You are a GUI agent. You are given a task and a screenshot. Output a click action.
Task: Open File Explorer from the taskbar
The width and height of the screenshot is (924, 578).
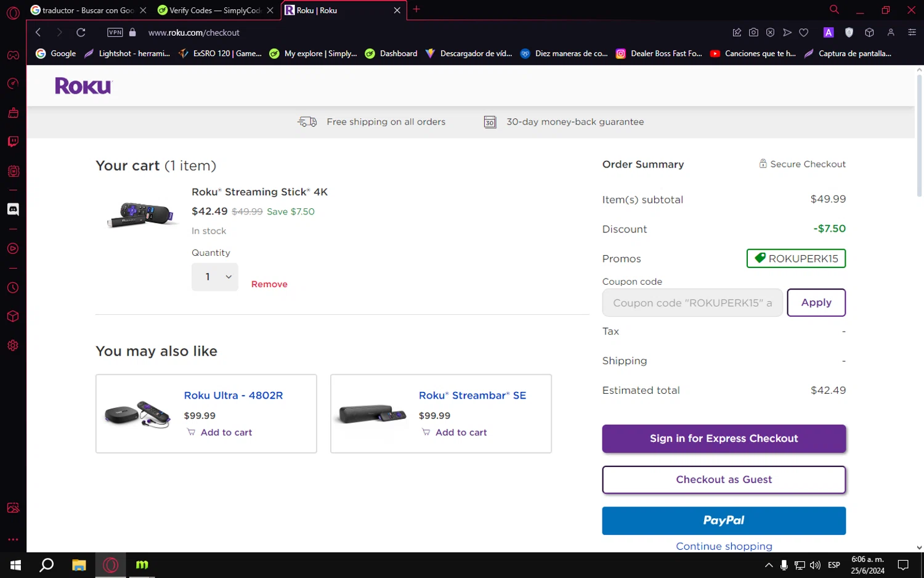[79, 565]
